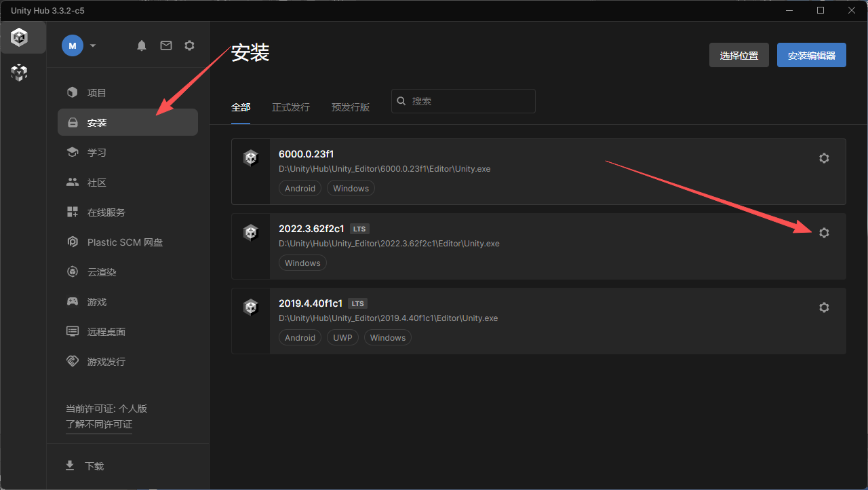This screenshot has width=868, height=490.
Task: Open gear menu for 2019.4.40f1c1
Action: 824,307
